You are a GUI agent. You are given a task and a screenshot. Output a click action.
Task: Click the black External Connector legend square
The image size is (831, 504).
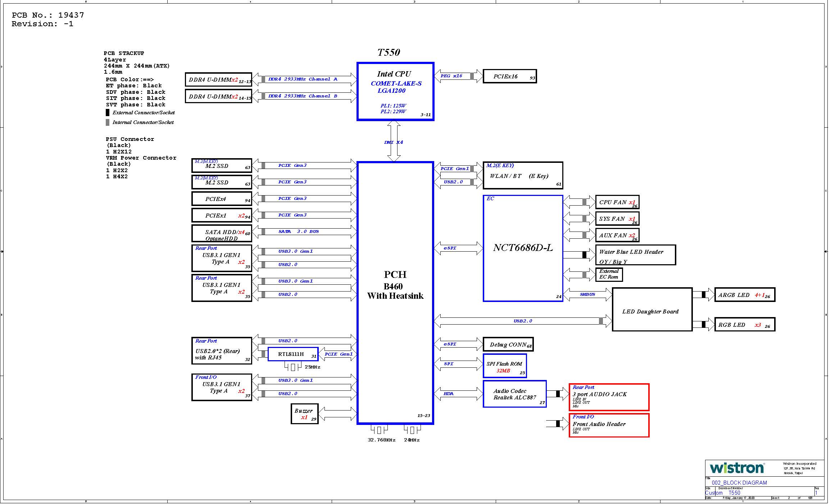point(108,113)
